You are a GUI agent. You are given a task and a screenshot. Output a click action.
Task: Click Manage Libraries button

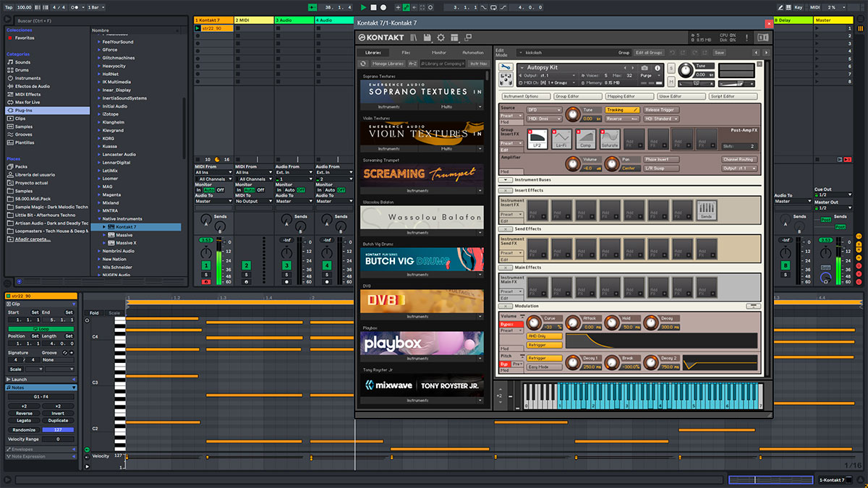click(388, 64)
